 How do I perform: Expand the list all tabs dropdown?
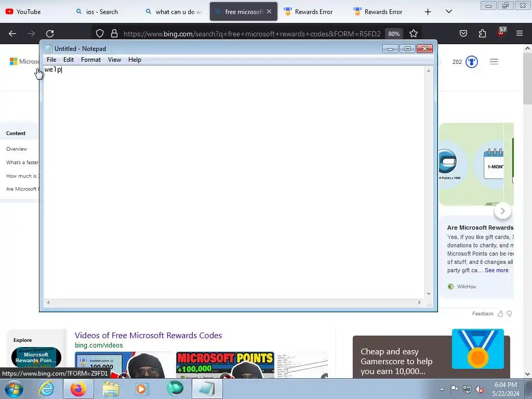(448, 11)
